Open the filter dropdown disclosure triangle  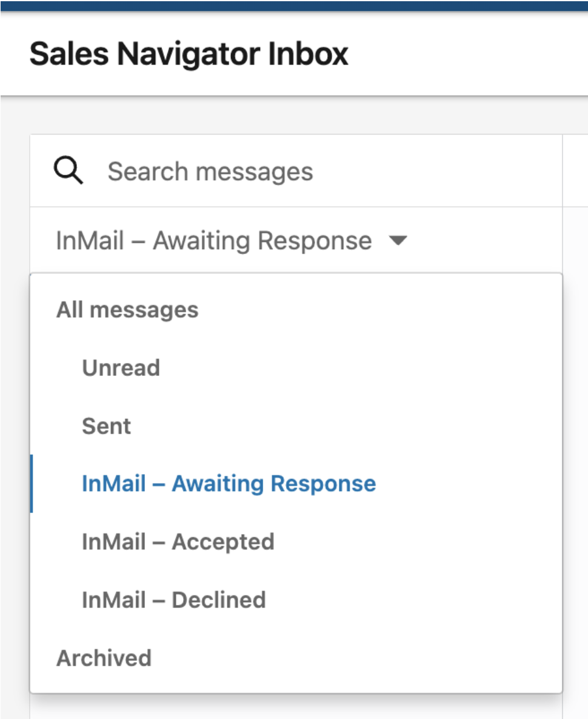(398, 241)
